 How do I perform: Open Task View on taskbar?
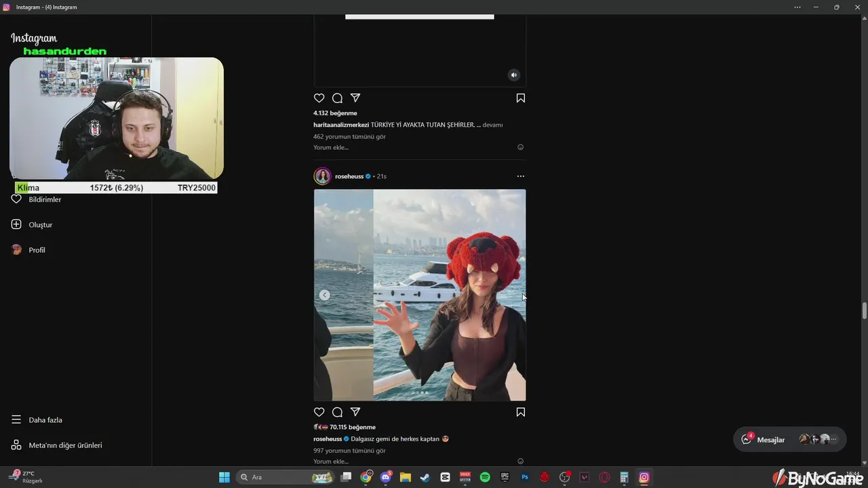click(346, 477)
